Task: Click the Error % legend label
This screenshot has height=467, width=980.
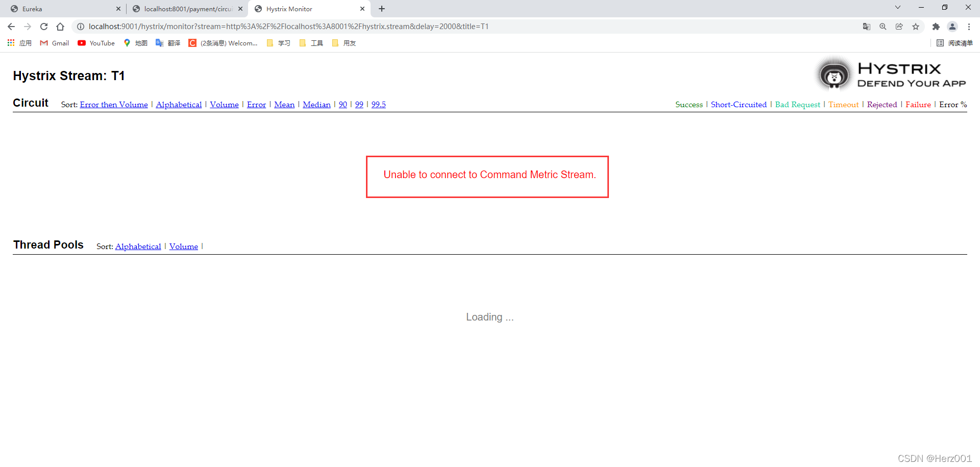Action: [x=953, y=105]
